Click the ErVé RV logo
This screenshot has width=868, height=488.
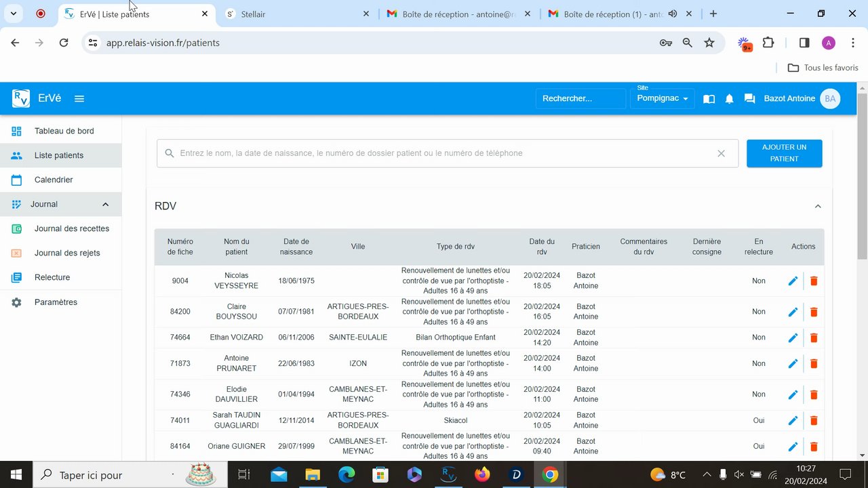21,98
